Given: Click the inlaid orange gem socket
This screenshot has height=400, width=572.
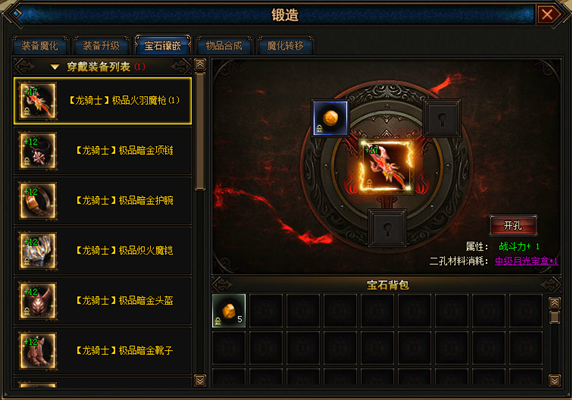Looking at the screenshot, I should tap(330, 118).
